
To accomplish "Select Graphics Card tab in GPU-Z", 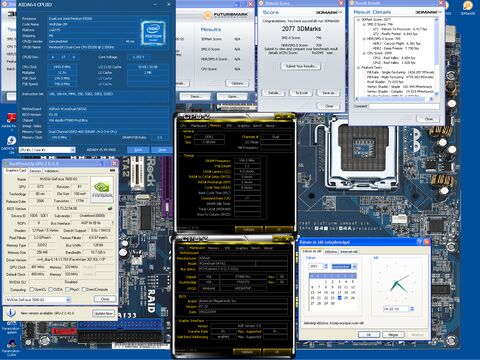I will pyautogui.click(x=16, y=170).
